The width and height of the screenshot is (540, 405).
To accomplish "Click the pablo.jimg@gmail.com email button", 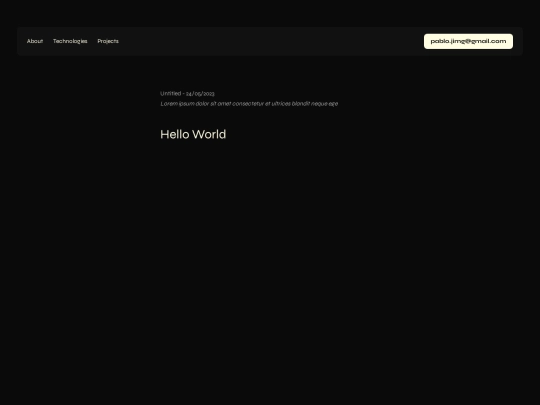I will pyautogui.click(x=468, y=41).
